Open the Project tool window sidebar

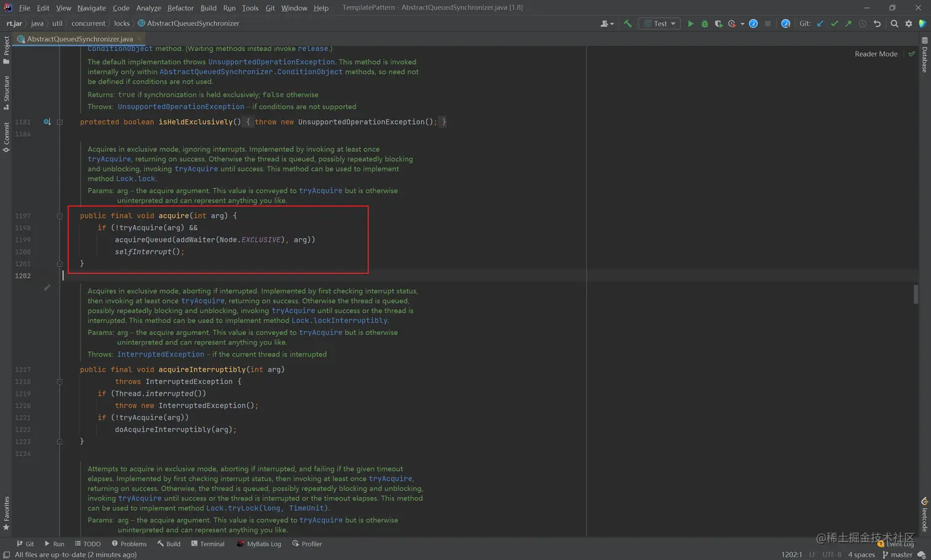click(6, 50)
